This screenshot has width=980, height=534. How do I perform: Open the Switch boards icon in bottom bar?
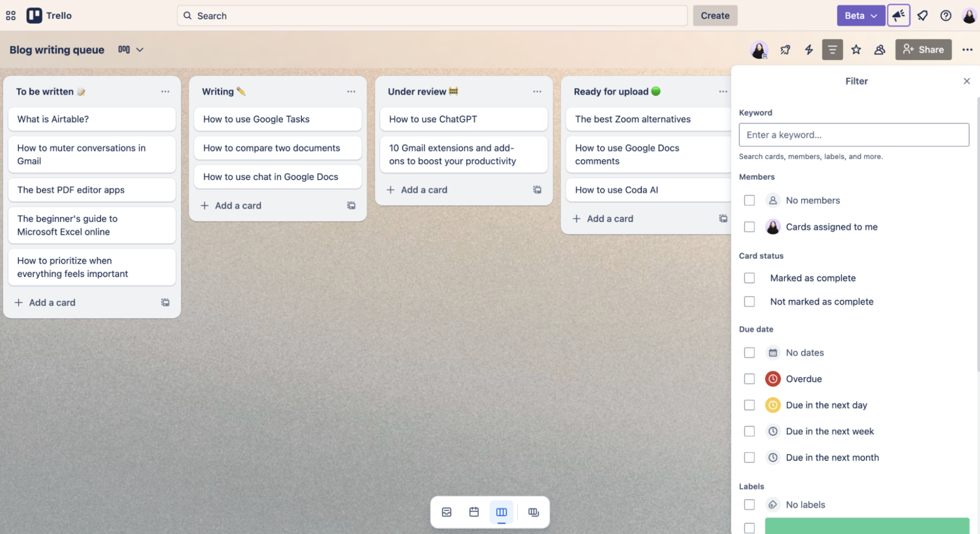pos(533,512)
